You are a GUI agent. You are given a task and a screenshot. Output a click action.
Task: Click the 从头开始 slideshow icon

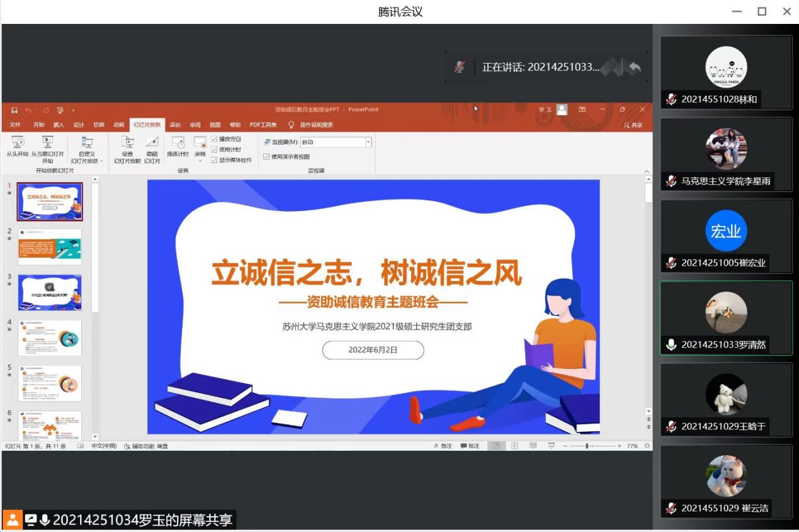click(17, 142)
